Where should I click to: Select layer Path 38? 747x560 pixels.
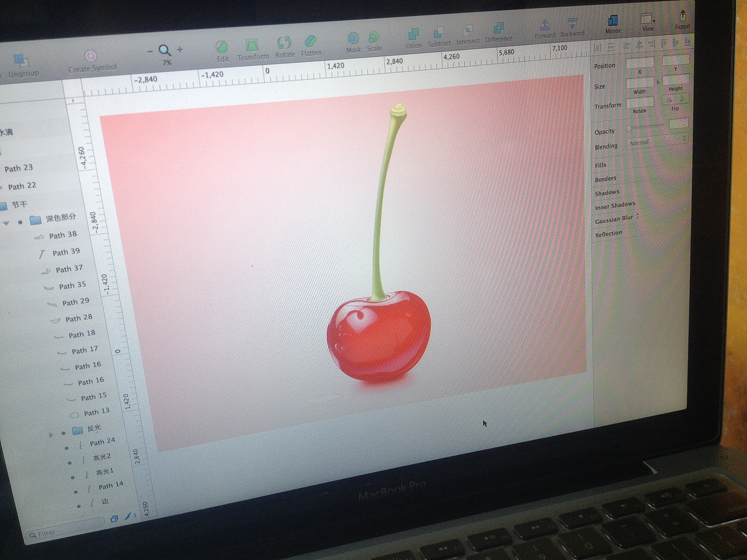coord(62,235)
